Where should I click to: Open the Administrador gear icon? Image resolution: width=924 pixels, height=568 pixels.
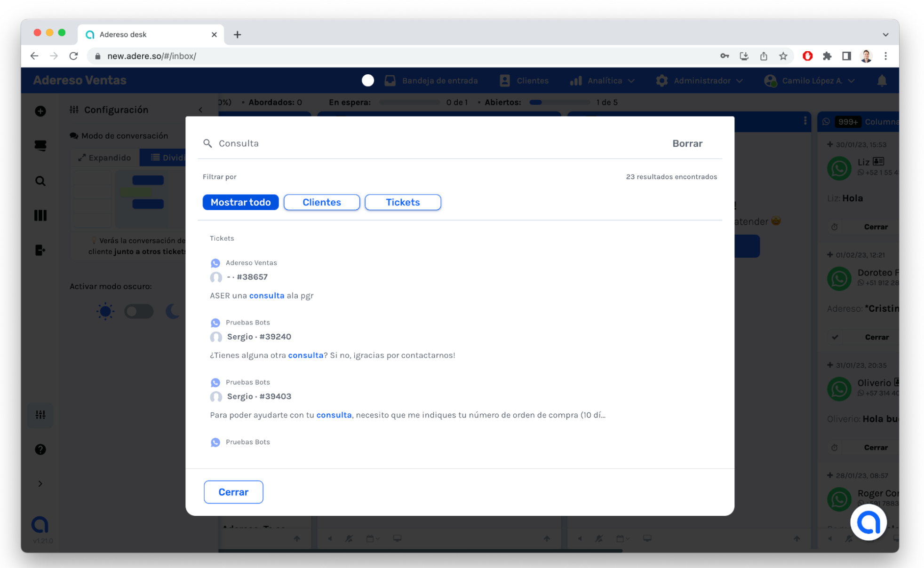coord(661,80)
